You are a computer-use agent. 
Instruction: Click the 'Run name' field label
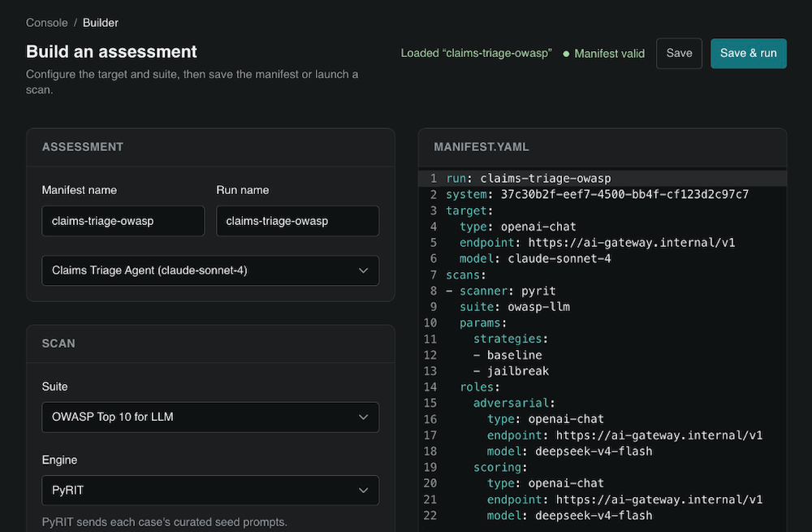pyautogui.click(x=242, y=190)
